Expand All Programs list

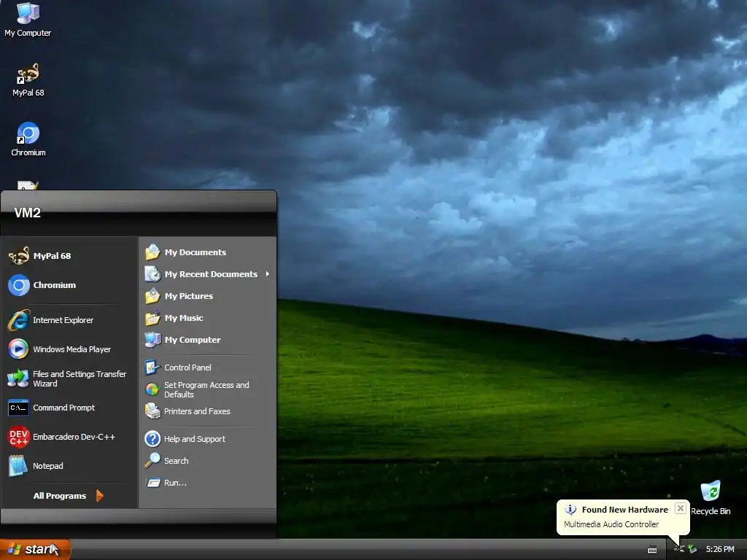(69, 496)
